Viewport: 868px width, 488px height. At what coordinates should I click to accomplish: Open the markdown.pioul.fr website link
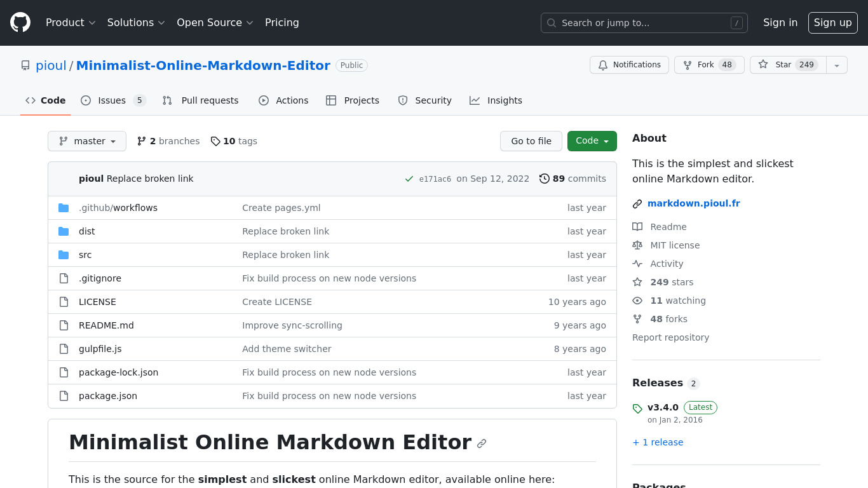(x=694, y=203)
